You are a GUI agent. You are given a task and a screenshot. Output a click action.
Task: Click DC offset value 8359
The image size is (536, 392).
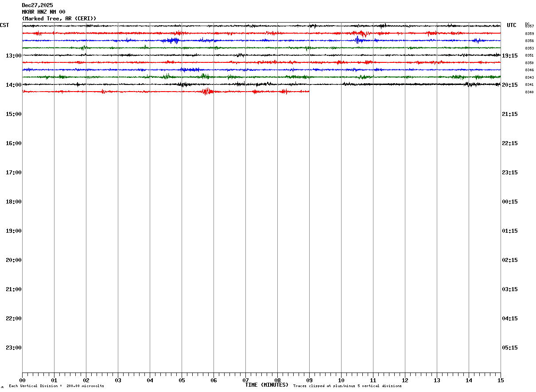(529, 34)
